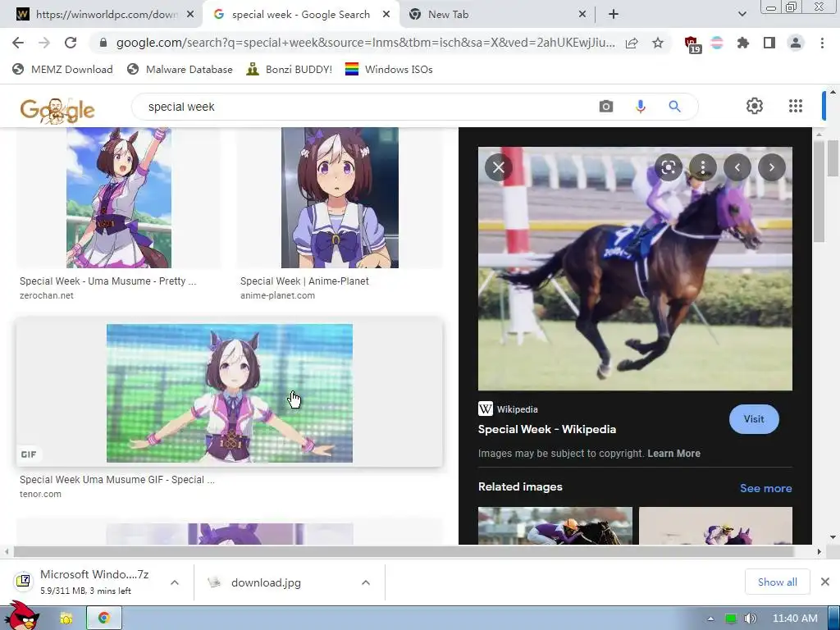
Task: Open the share page icon in address bar
Action: [632, 43]
